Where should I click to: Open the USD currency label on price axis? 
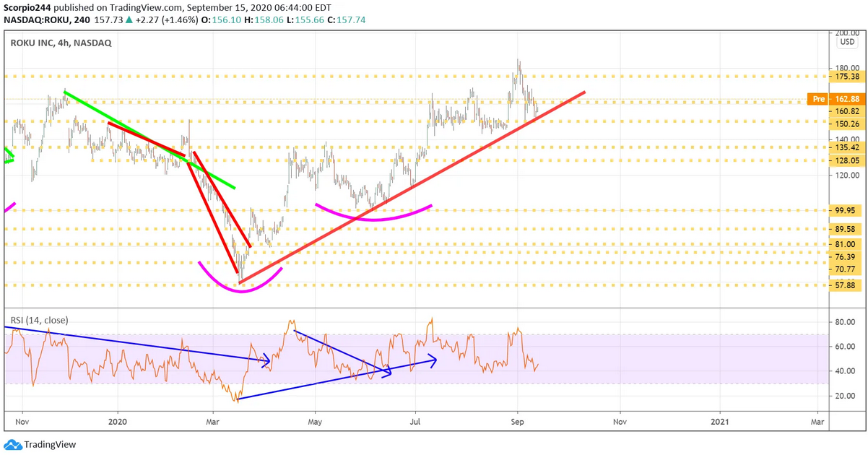point(847,43)
